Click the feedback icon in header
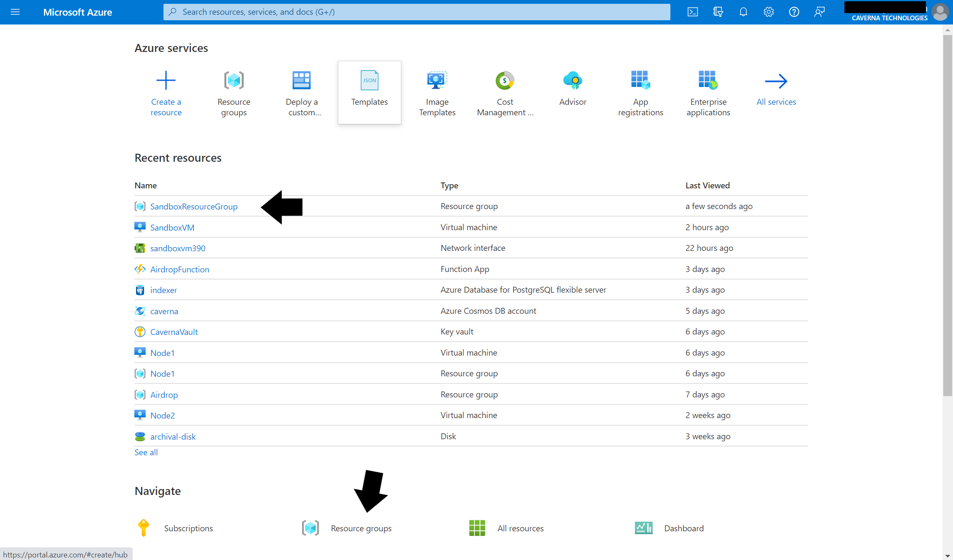The width and height of the screenshot is (953, 560). pos(820,12)
